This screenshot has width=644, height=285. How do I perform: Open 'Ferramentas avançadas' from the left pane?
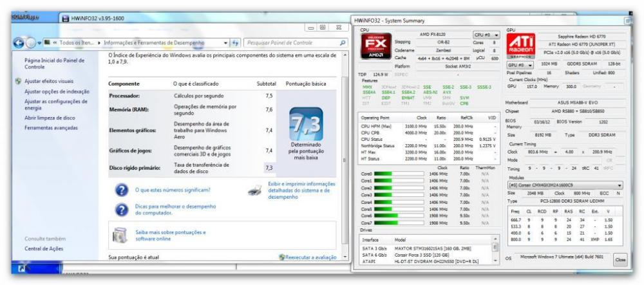click(x=50, y=128)
